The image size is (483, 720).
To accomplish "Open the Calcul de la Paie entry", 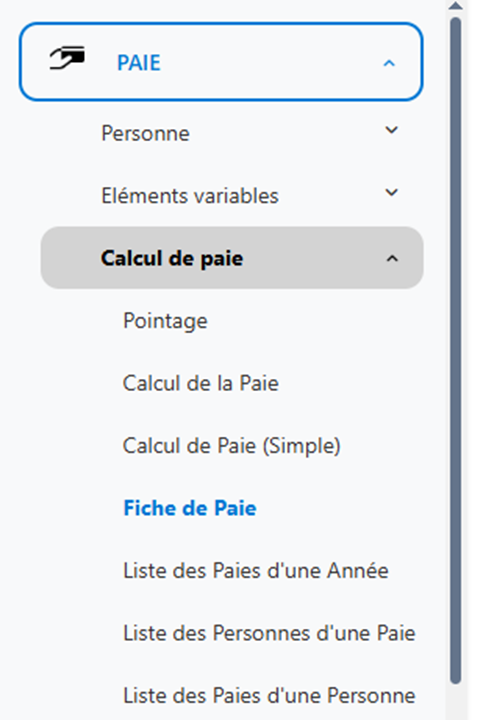I will point(201,383).
